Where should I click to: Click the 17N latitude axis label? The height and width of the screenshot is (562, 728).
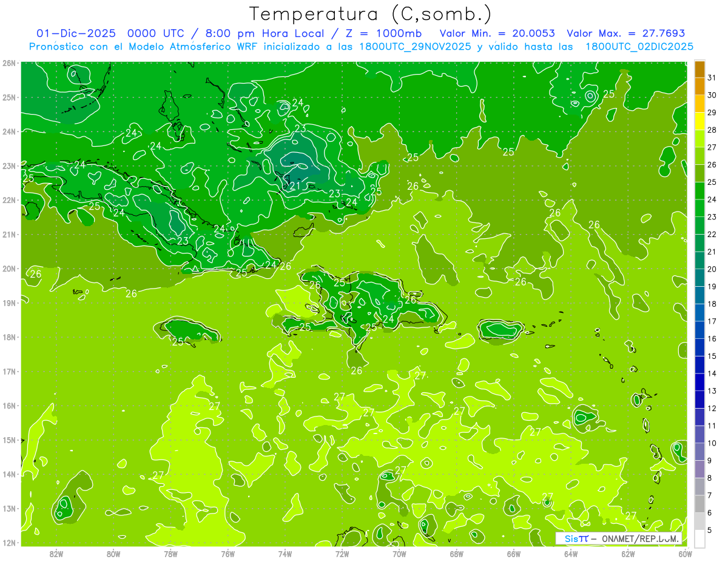8,371
